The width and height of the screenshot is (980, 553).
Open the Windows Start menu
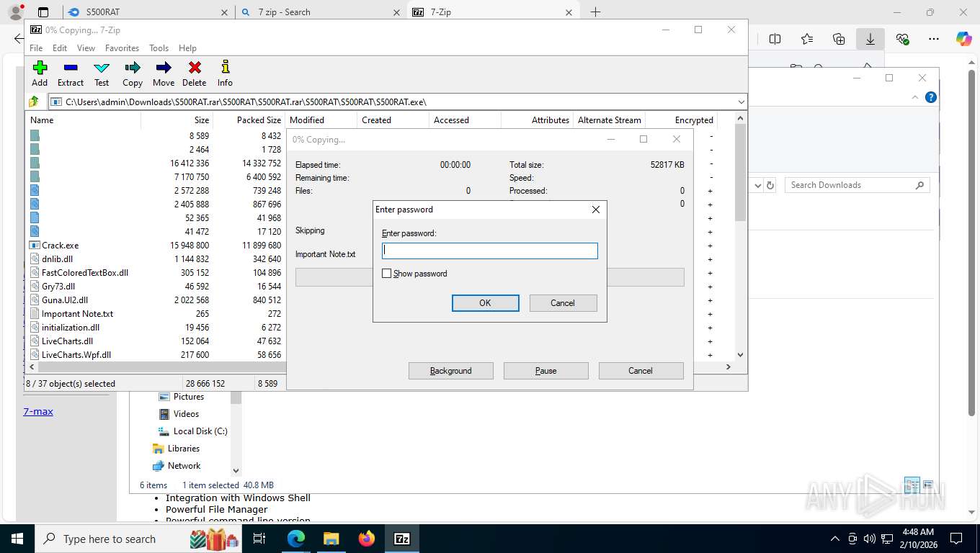pos(17,539)
